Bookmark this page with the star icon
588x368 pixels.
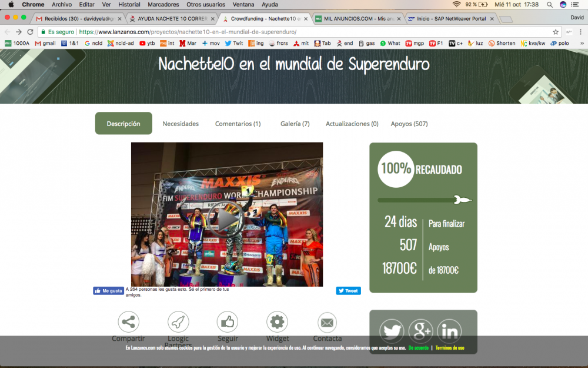[556, 32]
